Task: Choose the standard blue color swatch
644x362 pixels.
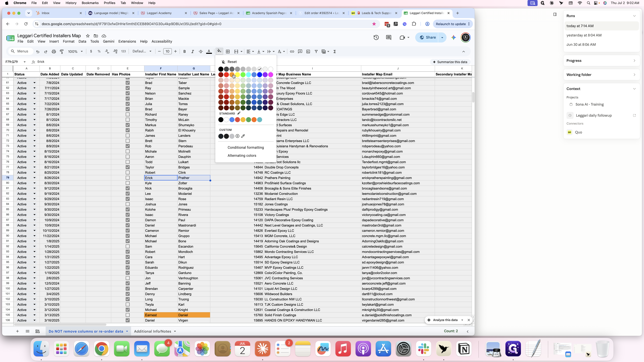Action: tap(232, 120)
